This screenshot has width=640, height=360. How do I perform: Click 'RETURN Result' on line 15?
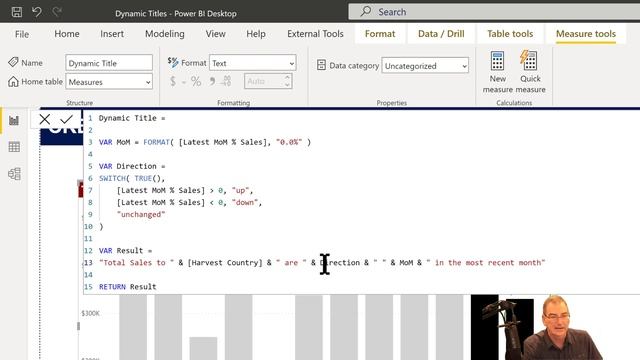[127, 287]
